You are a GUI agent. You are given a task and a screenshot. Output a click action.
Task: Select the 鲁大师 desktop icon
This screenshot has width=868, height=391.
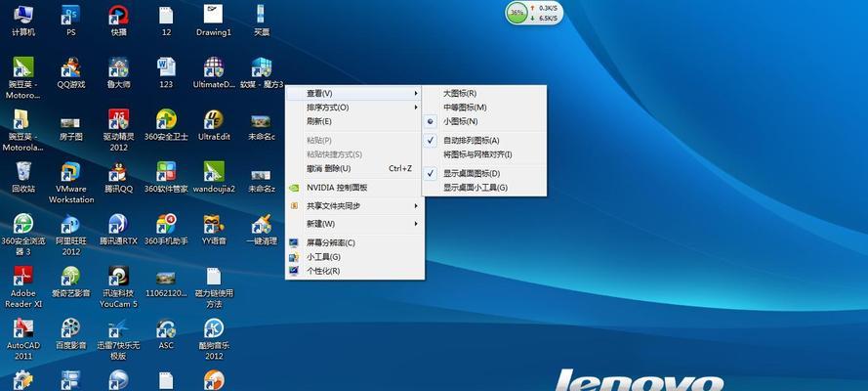pos(118,67)
